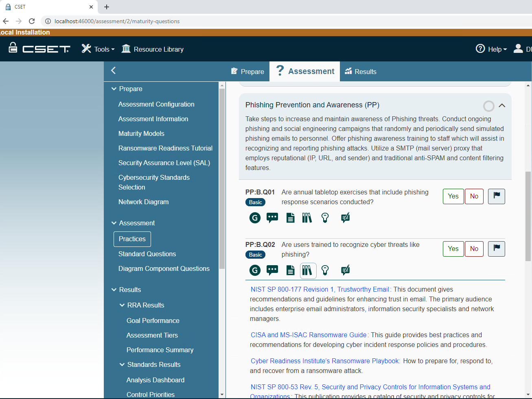The width and height of the screenshot is (532, 399).
Task: Toggle references books icon for PP:B.Q02
Action: (308, 270)
